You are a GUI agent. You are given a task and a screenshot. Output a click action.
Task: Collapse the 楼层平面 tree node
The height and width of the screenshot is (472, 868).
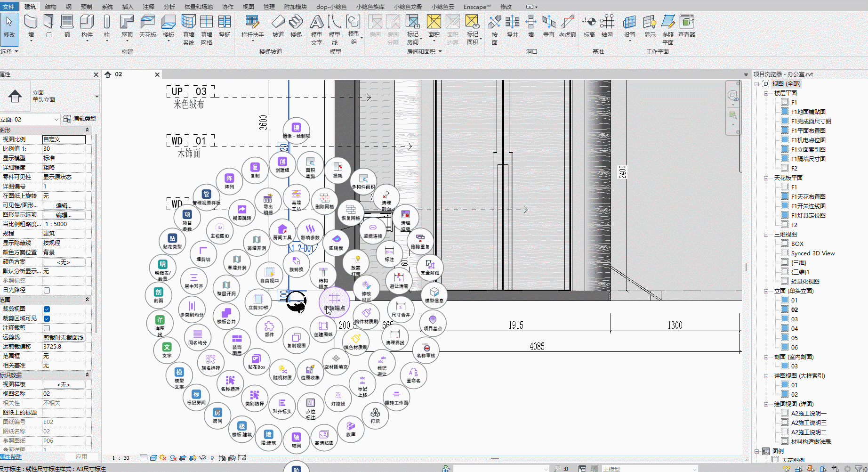tap(766, 93)
